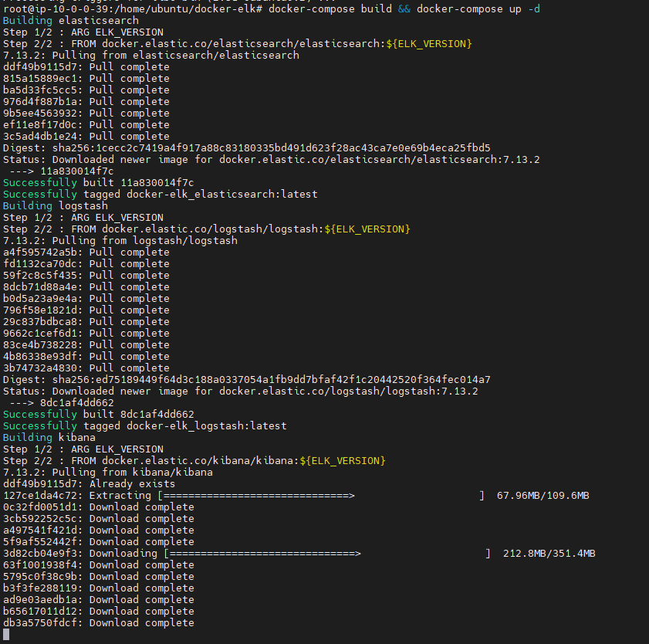The height and width of the screenshot is (644, 649).
Task: Click the 'Building kibana' line
Action: [x=49, y=438]
